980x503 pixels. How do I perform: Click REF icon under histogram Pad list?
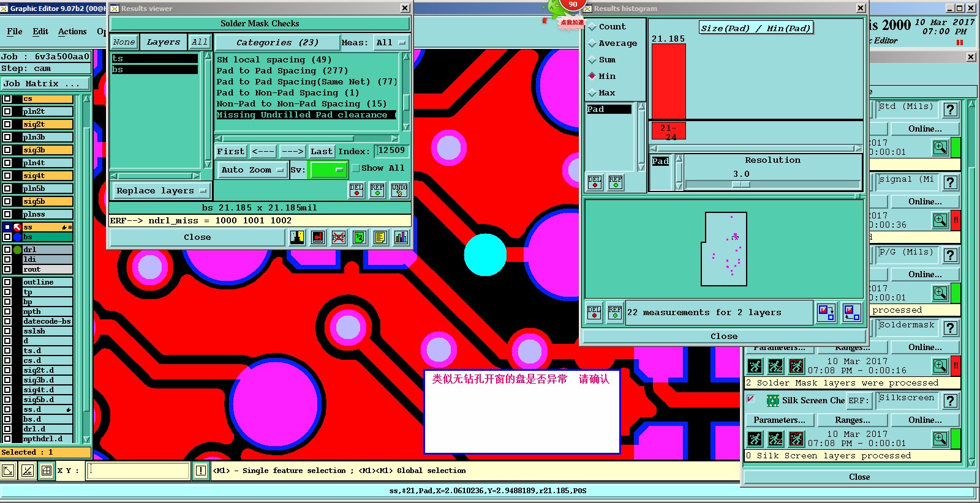coord(616,182)
